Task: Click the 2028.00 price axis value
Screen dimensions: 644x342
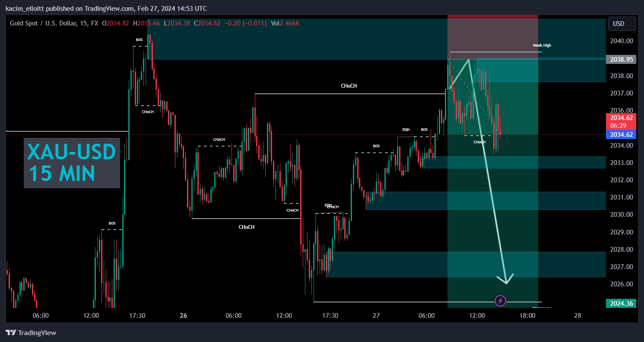Action: [621, 250]
